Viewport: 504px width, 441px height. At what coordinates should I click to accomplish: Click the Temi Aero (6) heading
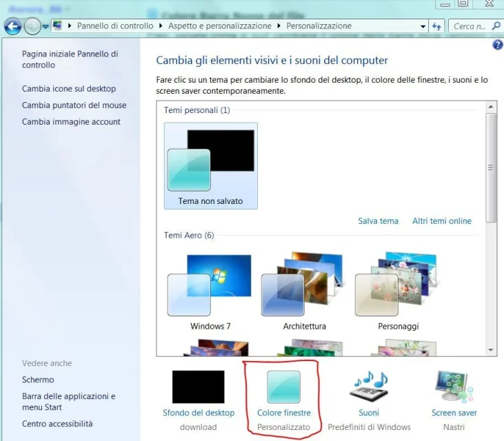189,236
